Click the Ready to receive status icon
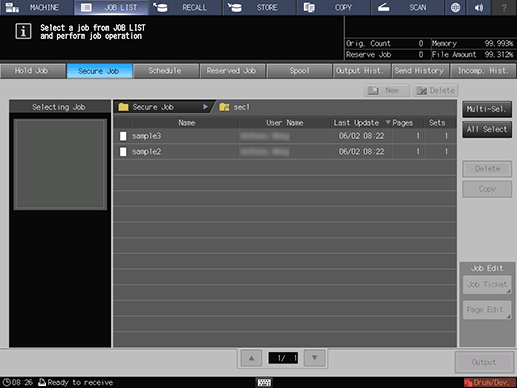Viewport: 517px width, 388px height. point(42,382)
